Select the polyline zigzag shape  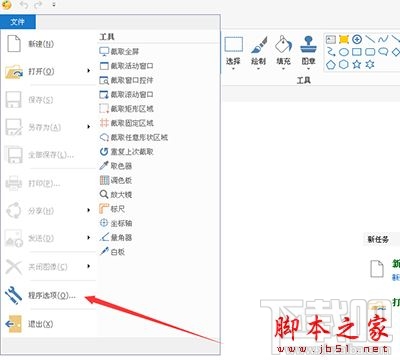pyautogui.click(x=331, y=52)
